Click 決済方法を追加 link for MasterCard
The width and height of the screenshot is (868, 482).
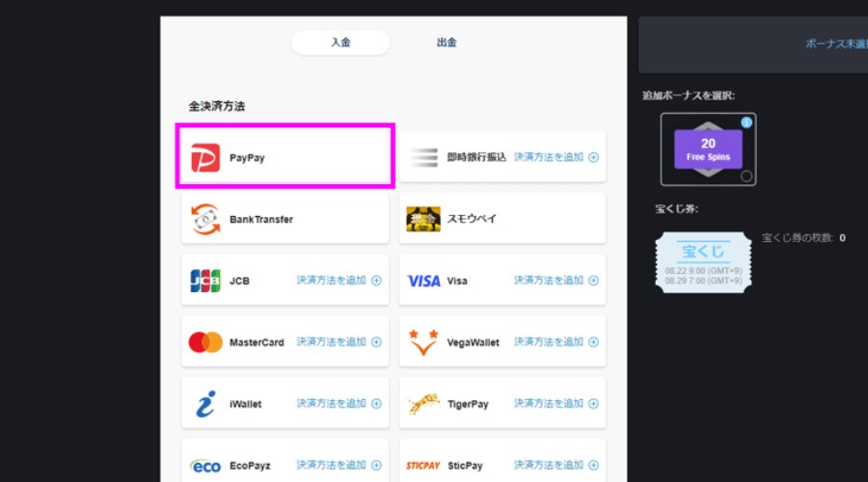point(331,342)
